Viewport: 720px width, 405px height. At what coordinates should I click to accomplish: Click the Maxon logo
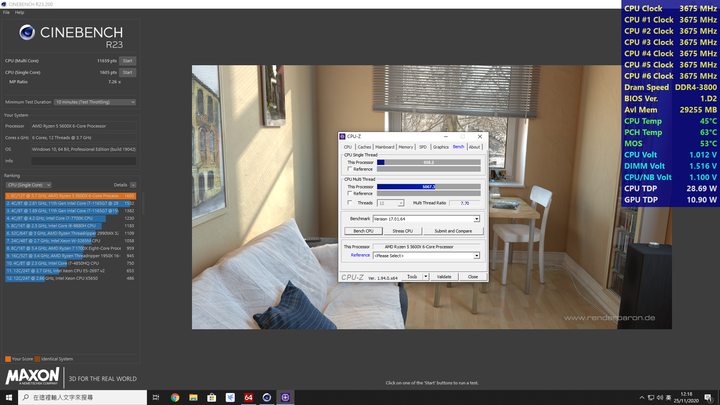[x=33, y=377]
